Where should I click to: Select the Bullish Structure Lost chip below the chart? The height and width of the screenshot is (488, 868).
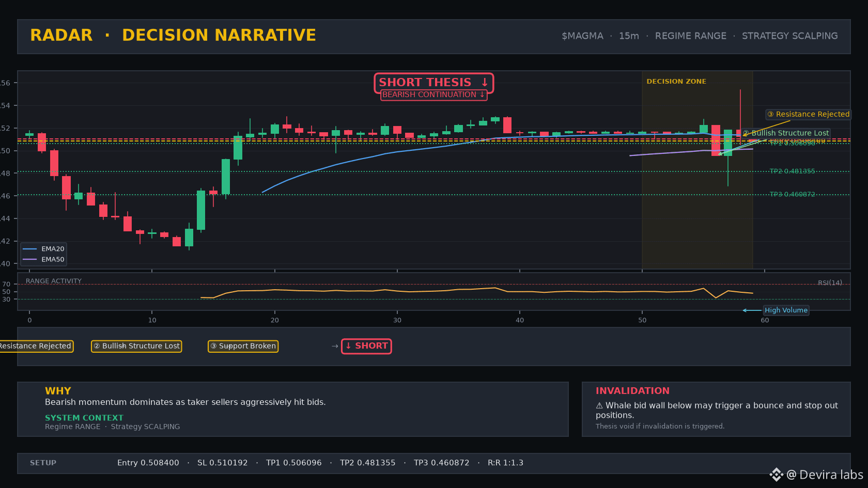pyautogui.click(x=136, y=346)
